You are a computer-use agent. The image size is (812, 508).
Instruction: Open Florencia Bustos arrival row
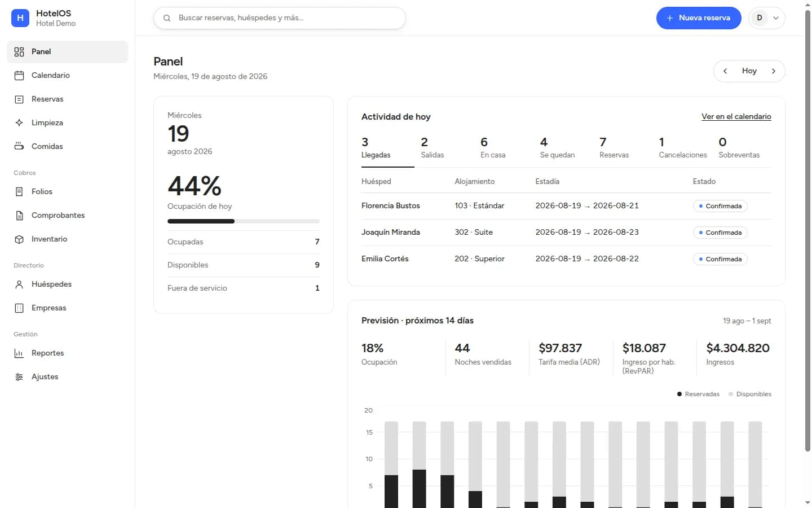tap(566, 206)
